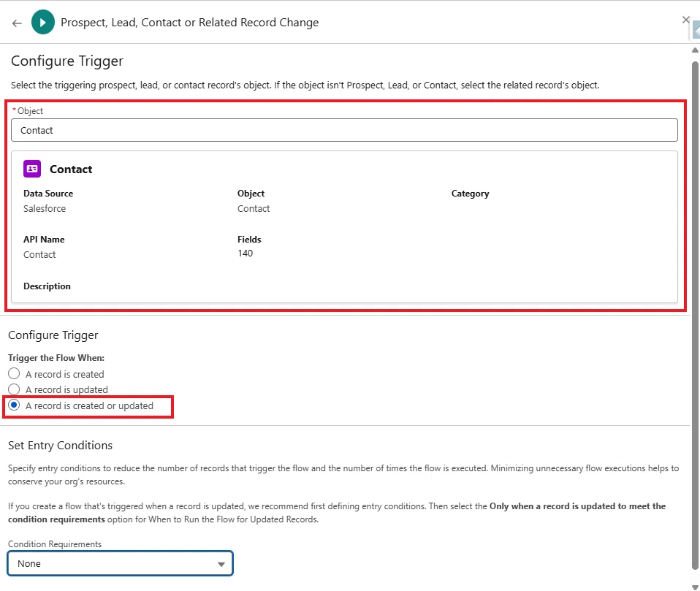This screenshot has height=591, width=700.
Task: Click the 'Salesforce' data source value
Action: (45, 208)
